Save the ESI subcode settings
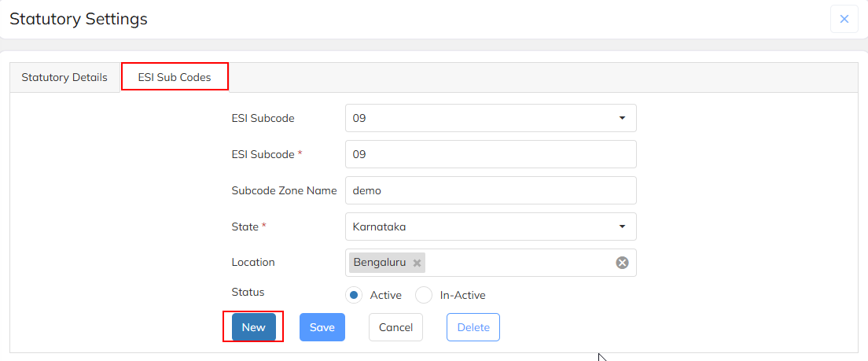The height and width of the screenshot is (361, 868). (x=322, y=327)
